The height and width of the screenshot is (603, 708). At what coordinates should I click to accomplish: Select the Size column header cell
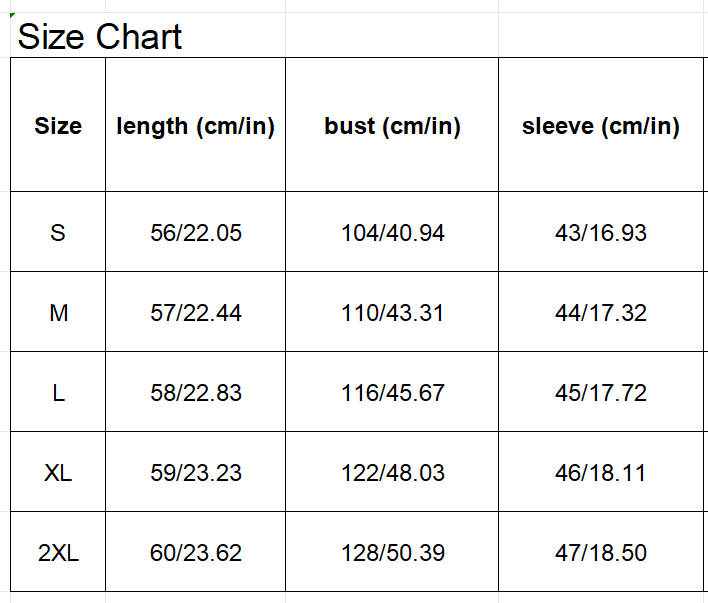pyautogui.click(x=58, y=126)
